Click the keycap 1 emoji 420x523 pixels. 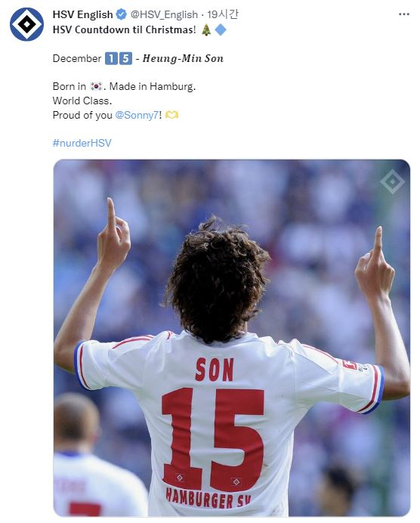(111, 58)
